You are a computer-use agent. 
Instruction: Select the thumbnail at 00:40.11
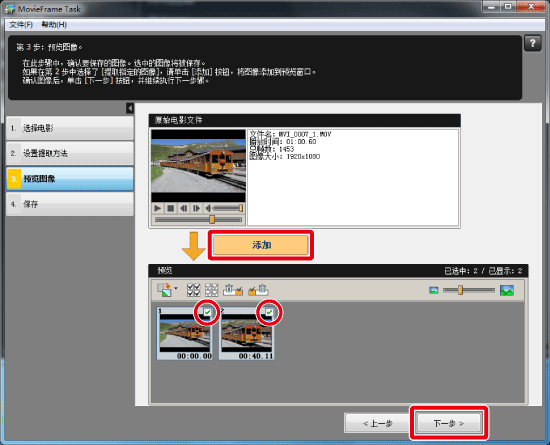point(247,333)
